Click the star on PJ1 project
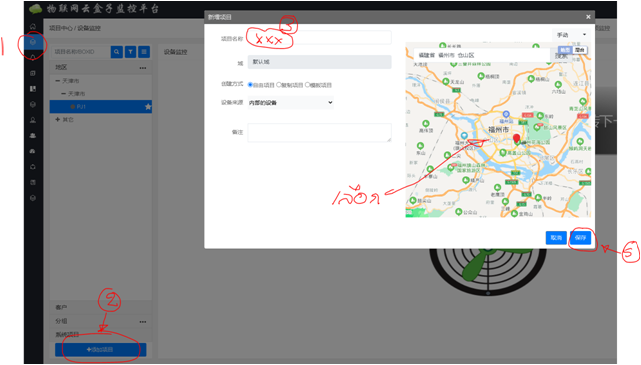 point(148,107)
